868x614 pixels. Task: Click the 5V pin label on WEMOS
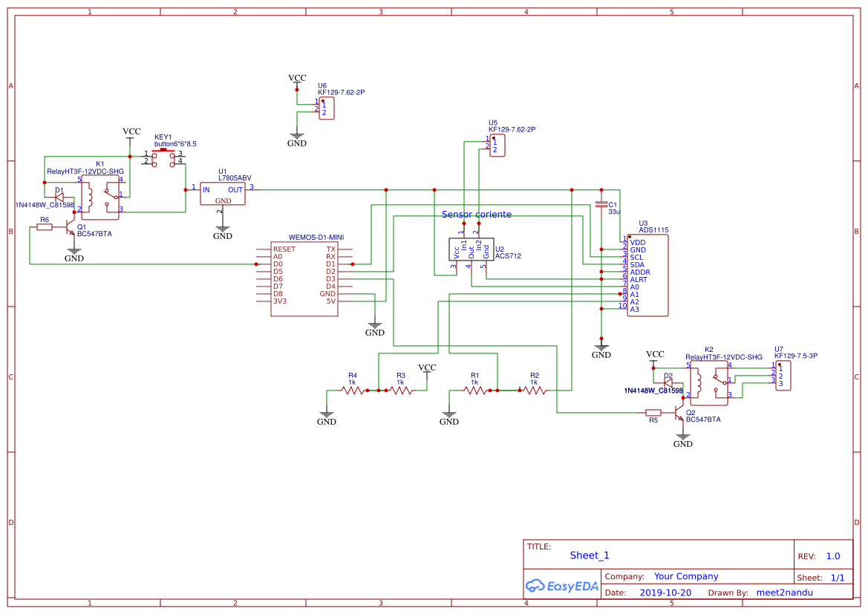[x=331, y=301]
